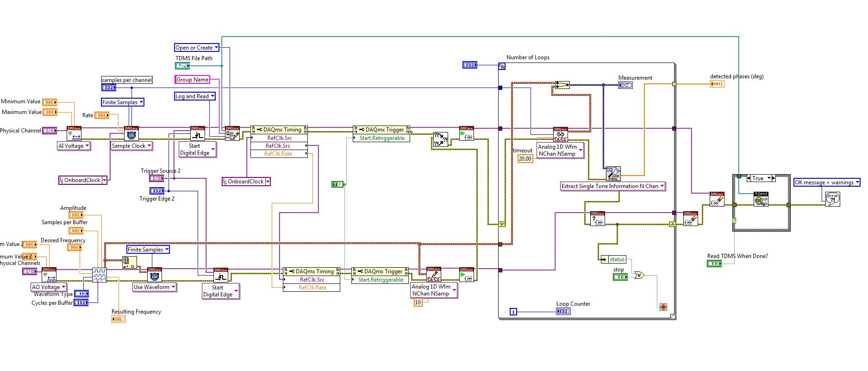Click the Resulting Frequency DBL indicator
Screen dimensions: 868x371
pyautogui.click(x=119, y=319)
